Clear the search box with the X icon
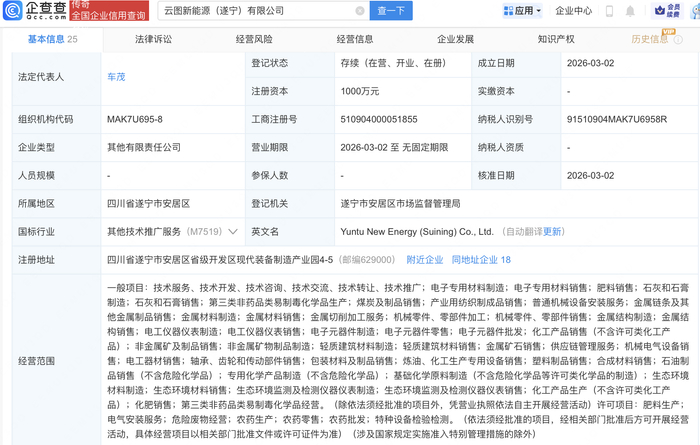The width and height of the screenshot is (700, 445). point(360,11)
